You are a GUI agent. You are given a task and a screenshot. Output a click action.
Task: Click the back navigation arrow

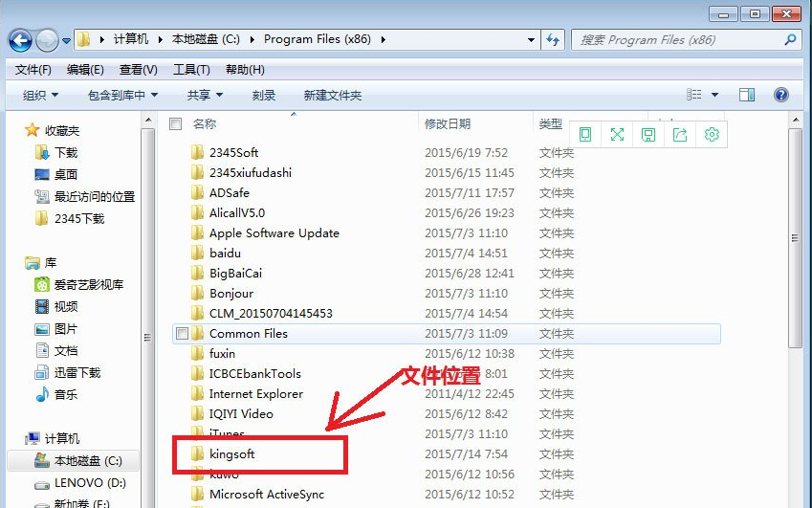pos(20,40)
